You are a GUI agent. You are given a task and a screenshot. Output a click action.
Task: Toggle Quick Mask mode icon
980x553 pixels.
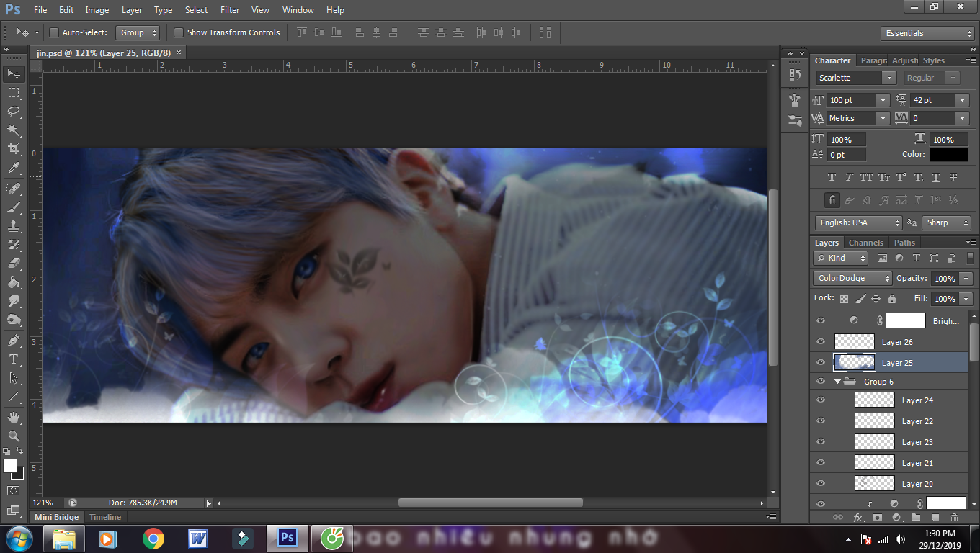(x=14, y=491)
